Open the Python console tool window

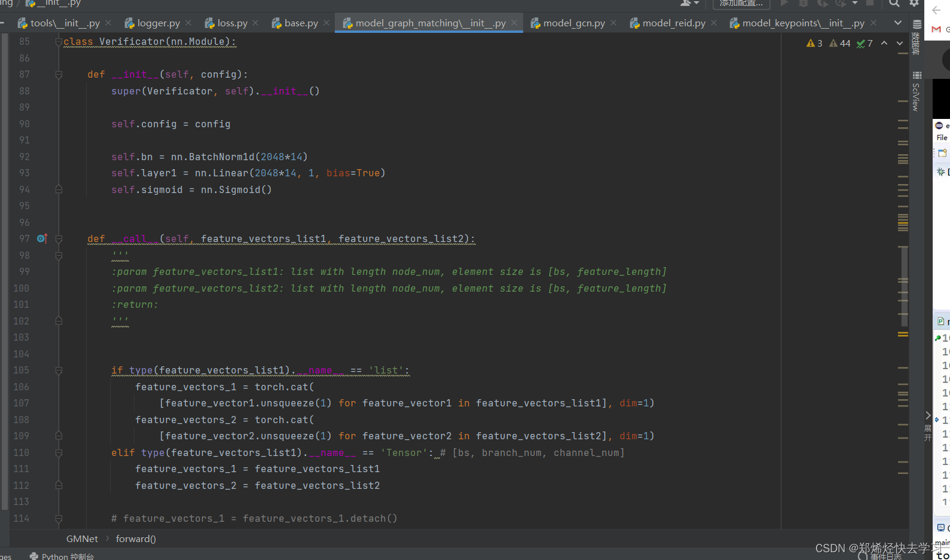pos(62,556)
